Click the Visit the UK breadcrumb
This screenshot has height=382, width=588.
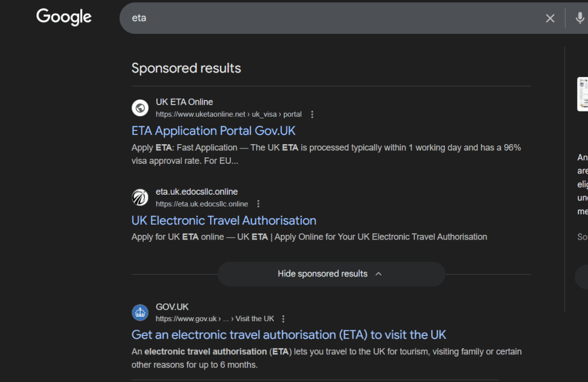[x=255, y=318]
